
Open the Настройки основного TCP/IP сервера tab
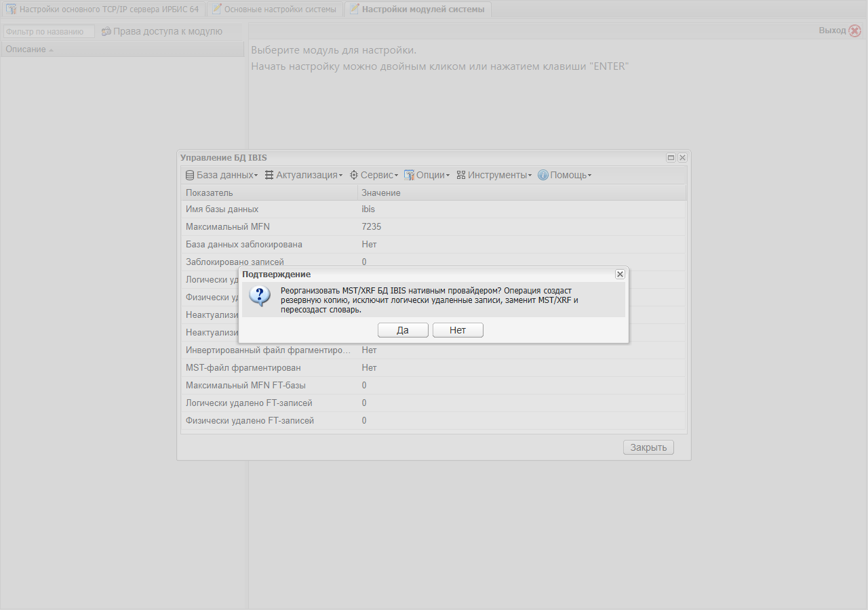[x=103, y=9]
